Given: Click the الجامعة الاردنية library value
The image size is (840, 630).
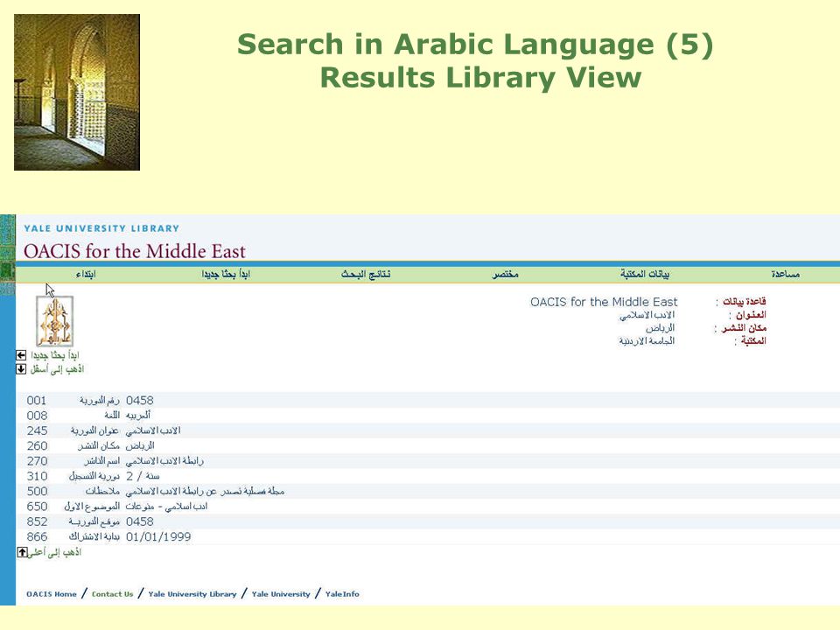Looking at the screenshot, I should click(647, 340).
